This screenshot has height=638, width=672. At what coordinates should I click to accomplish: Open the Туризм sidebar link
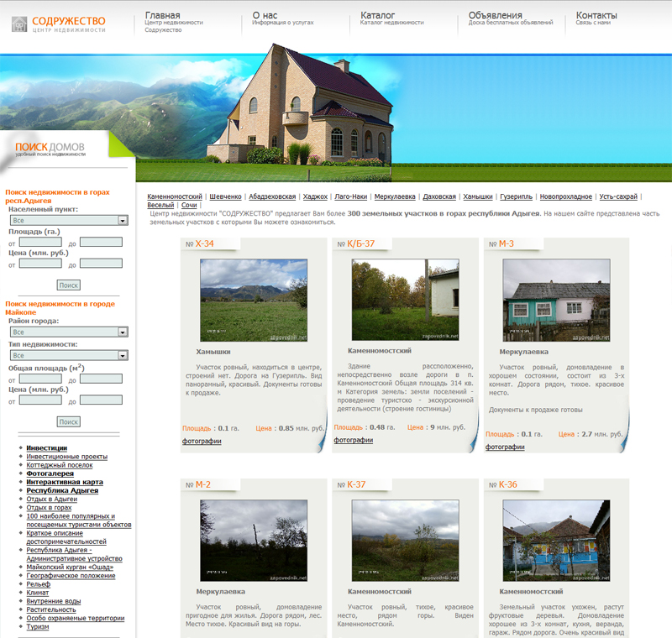click(38, 627)
